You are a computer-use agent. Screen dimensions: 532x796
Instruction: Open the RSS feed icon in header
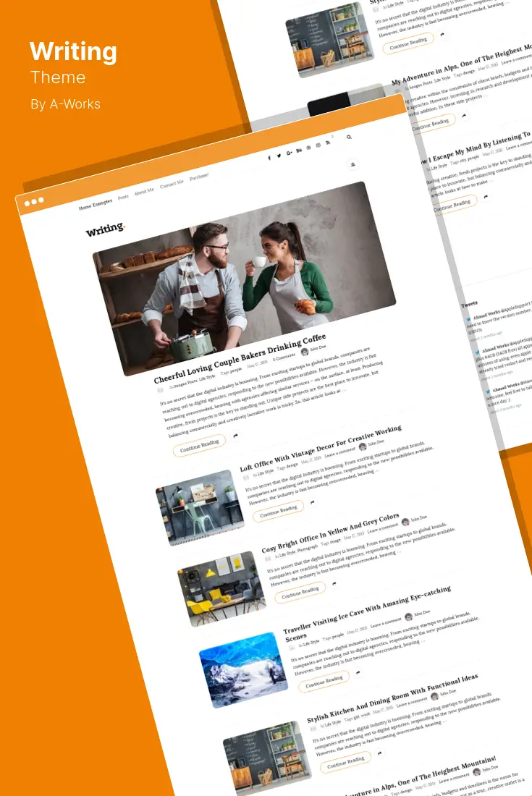tap(328, 143)
